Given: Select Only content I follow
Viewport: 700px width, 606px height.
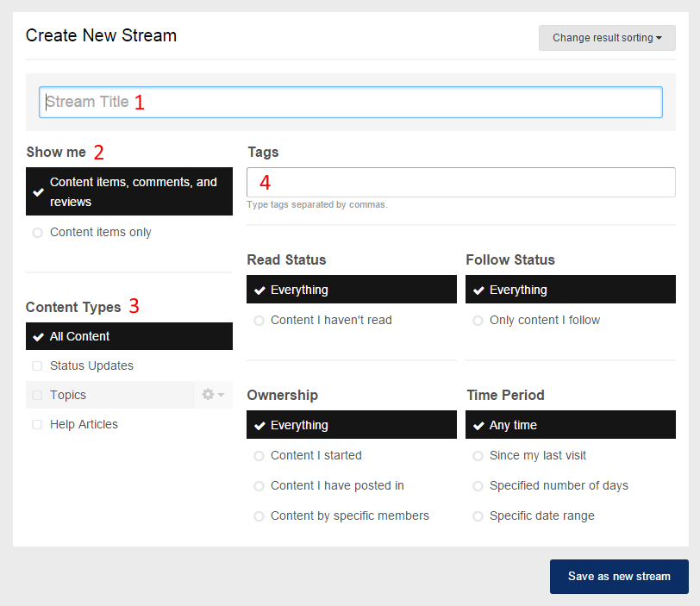Looking at the screenshot, I should pos(544,320).
